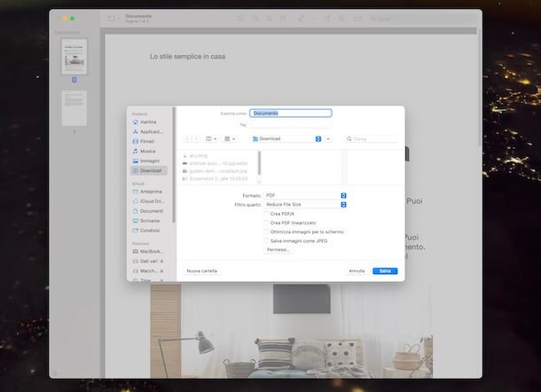Go back in save dialog browser
Viewport: 541px width, 392px height.
[x=187, y=138]
